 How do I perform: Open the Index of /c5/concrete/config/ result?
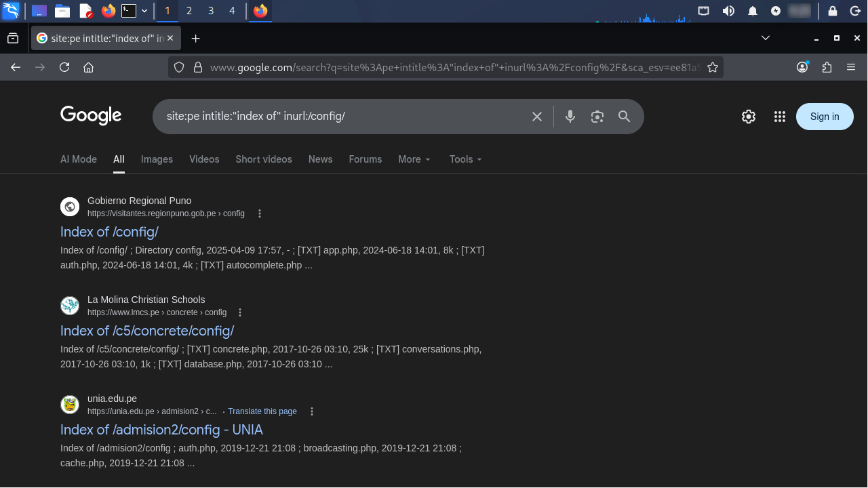[x=147, y=331]
